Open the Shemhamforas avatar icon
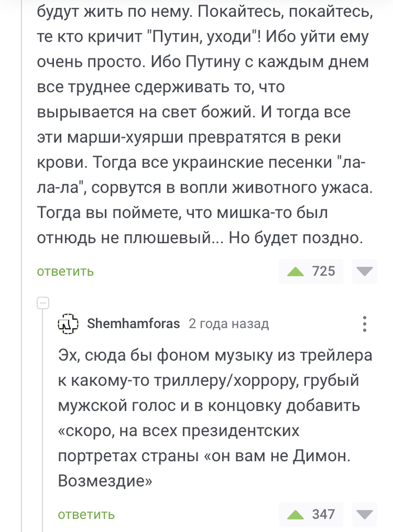The image size is (393, 532). point(68,324)
